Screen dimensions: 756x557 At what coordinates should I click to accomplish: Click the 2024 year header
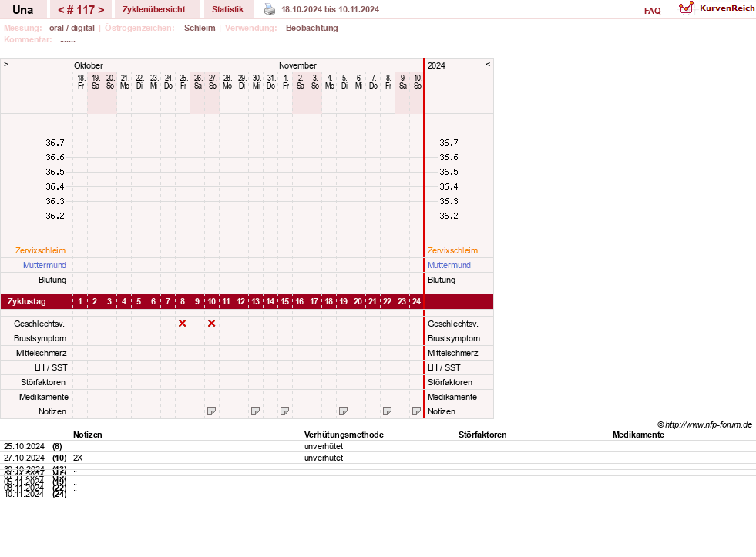[436, 65]
